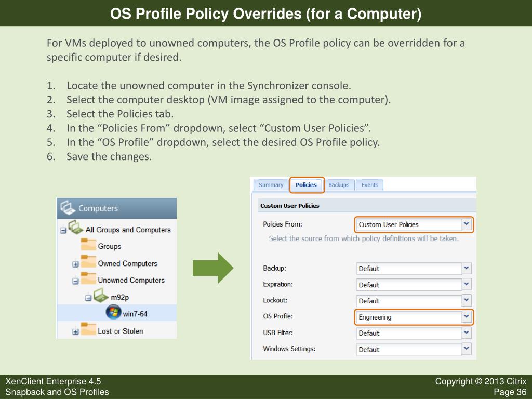Screen dimensions: 532x399
Task: Collapse the m92p computer node
Action: coord(88,298)
